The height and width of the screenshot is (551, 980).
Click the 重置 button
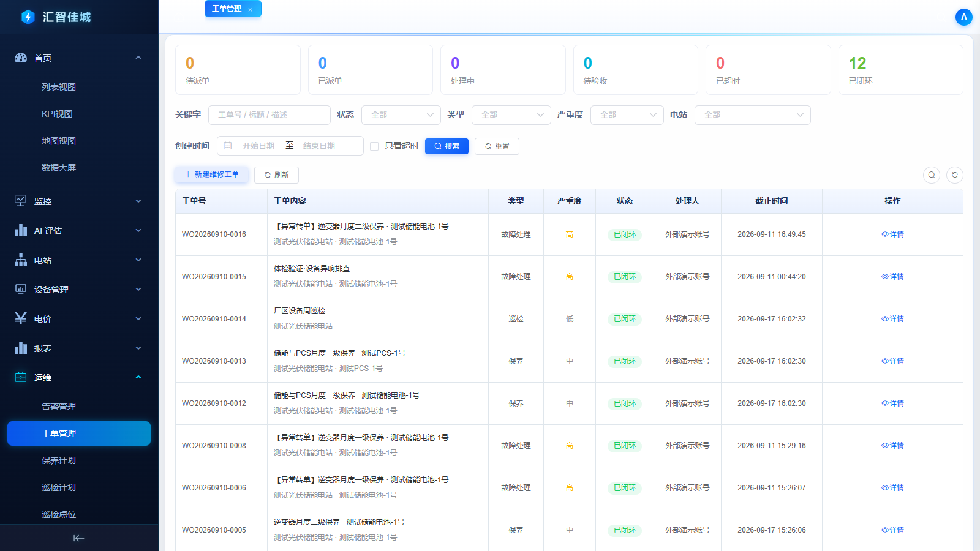tap(497, 146)
